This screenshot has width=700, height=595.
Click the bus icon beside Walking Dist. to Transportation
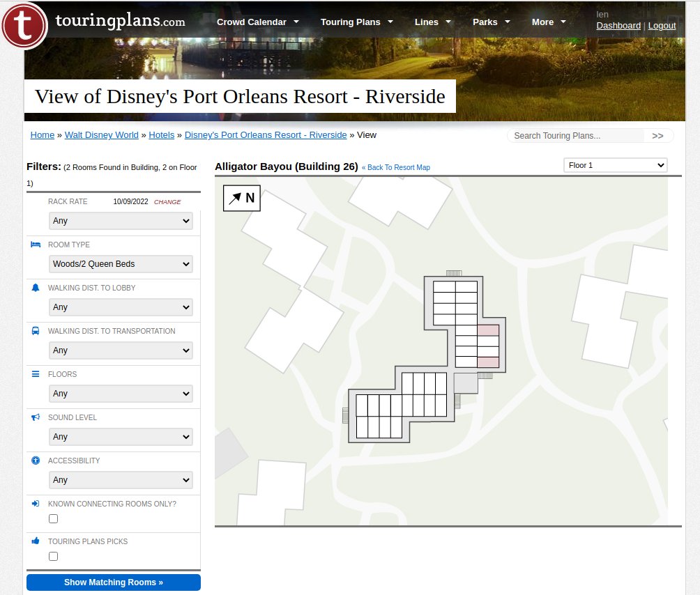click(x=36, y=331)
